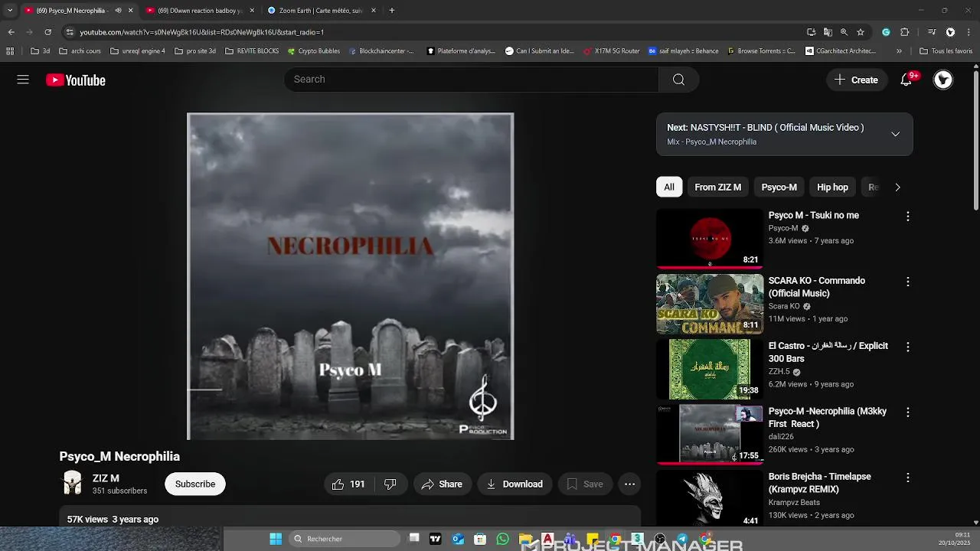This screenshot has height=551, width=980.
Task: Click the search magnifier button
Action: (x=678, y=80)
